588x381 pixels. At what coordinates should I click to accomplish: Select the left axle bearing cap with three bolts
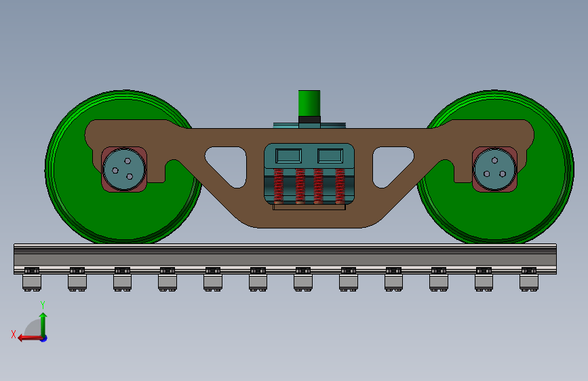123,169
